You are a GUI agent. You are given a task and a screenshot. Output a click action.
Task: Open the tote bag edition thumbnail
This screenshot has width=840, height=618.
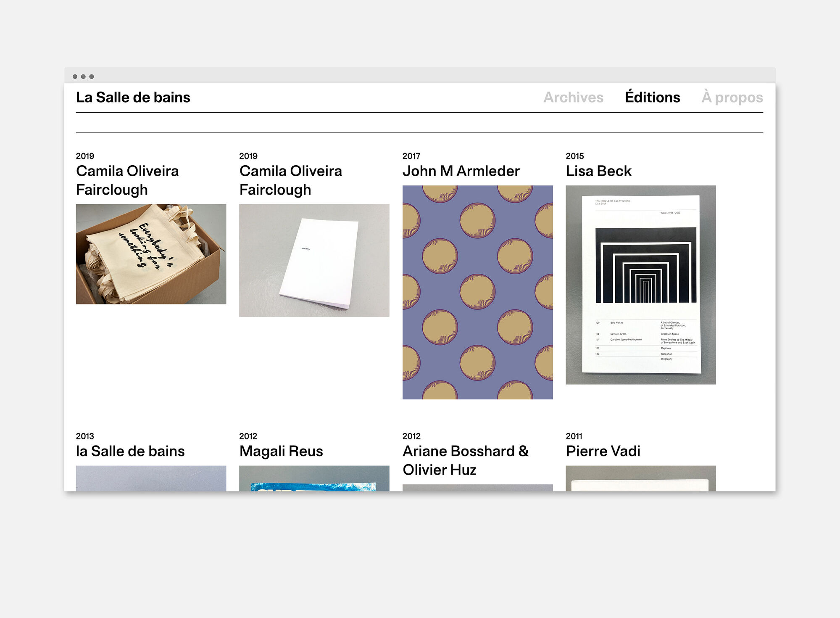[x=151, y=254]
